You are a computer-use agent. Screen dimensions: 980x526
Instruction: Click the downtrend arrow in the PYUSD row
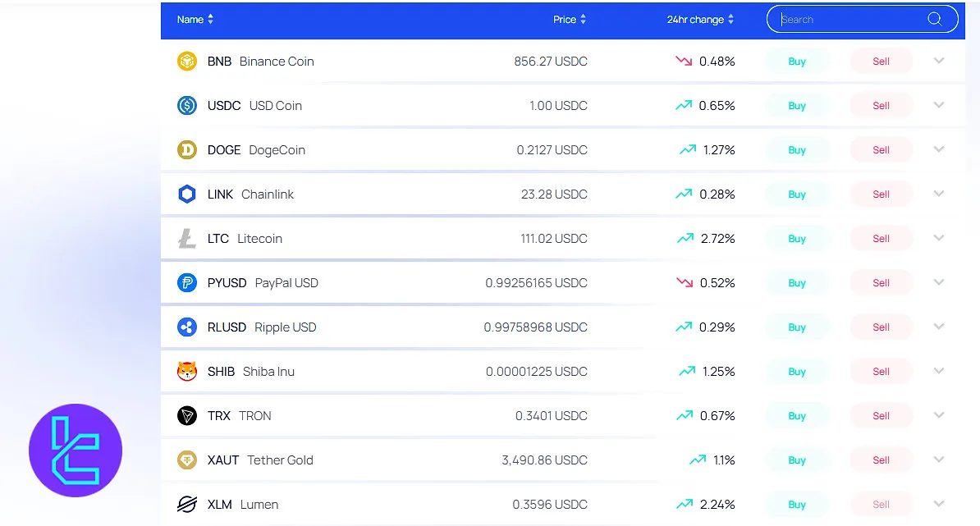tap(685, 282)
